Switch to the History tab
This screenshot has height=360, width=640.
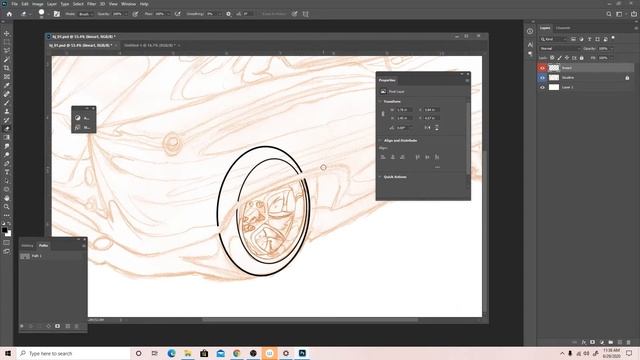27,245
